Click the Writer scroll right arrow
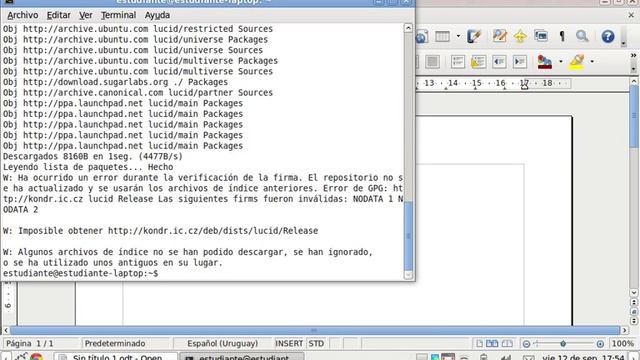640x360 pixels. point(624,330)
